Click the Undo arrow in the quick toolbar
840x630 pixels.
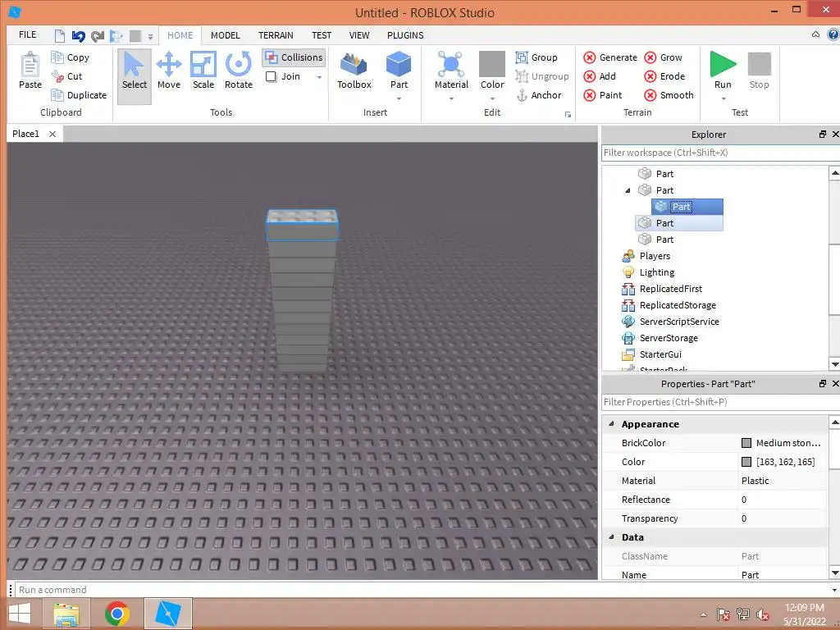point(78,36)
